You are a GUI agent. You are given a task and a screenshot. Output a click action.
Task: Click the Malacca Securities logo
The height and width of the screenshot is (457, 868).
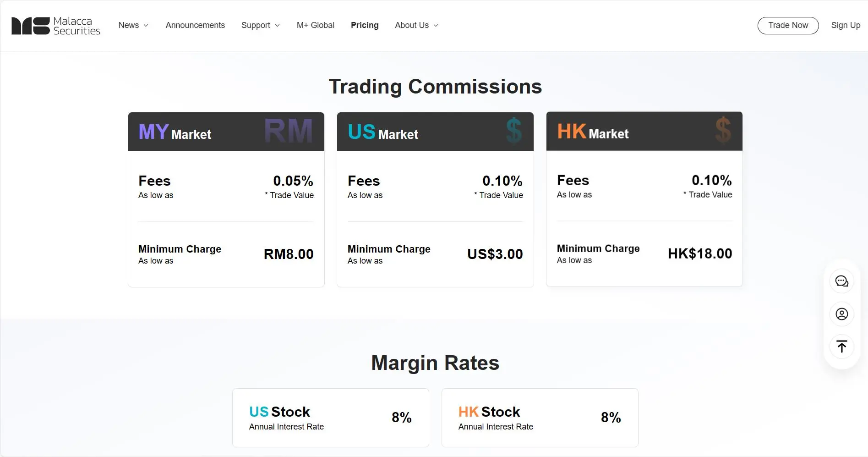tap(56, 26)
